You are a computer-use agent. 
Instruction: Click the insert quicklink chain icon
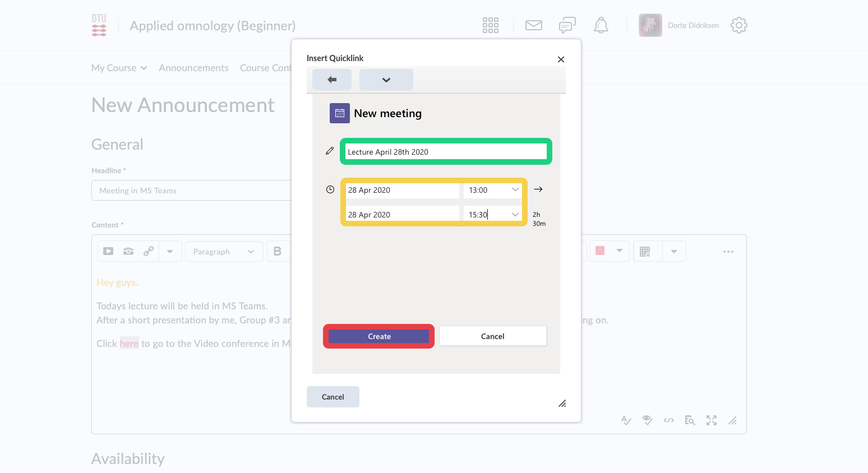(x=149, y=252)
